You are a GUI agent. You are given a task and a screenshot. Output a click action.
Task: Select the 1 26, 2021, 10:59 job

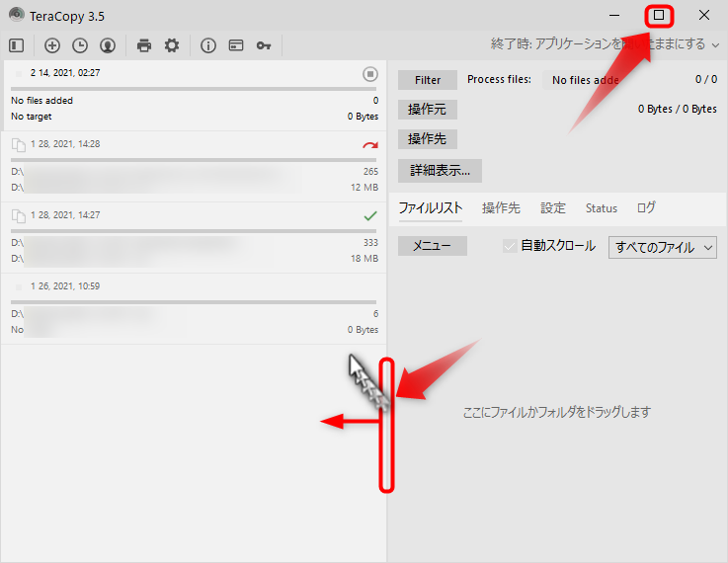[194, 308]
